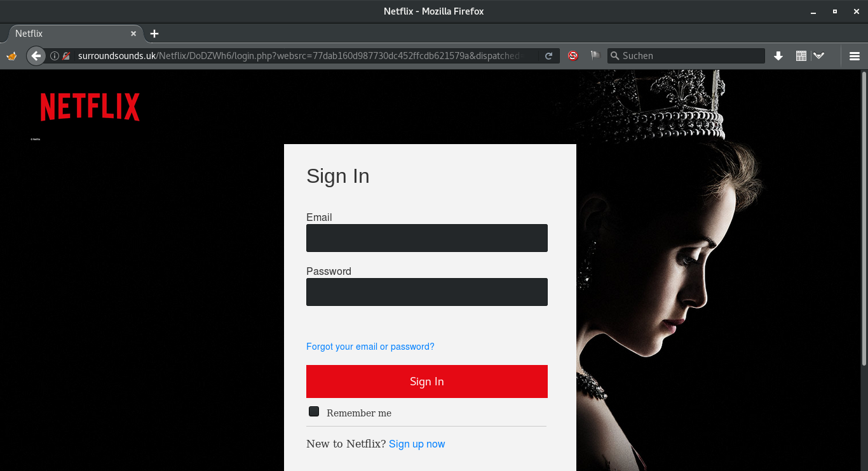Open the Pocket dropdown icon
The width and height of the screenshot is (868, 471).
coord(819,56)
